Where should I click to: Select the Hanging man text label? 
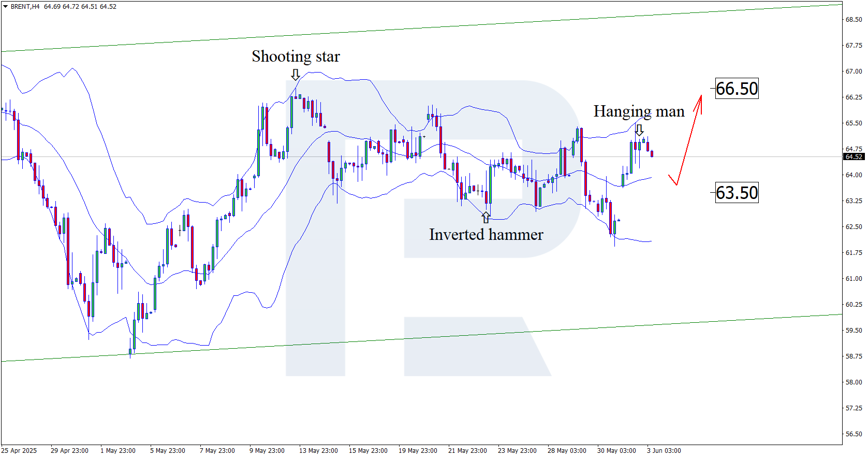tap(639, 111)
